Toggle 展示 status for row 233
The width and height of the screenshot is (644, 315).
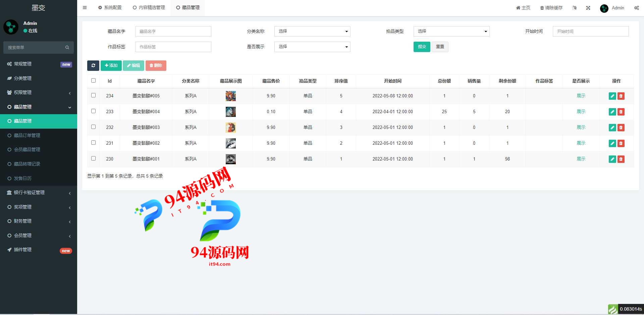click(x=581, y=111)
